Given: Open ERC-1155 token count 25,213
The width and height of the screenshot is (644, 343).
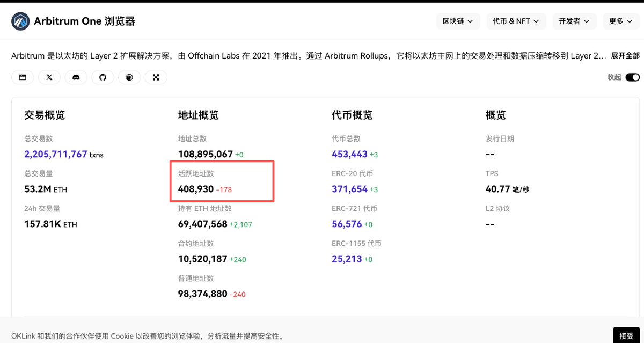Looking at the screenshot, I should 347,259.
